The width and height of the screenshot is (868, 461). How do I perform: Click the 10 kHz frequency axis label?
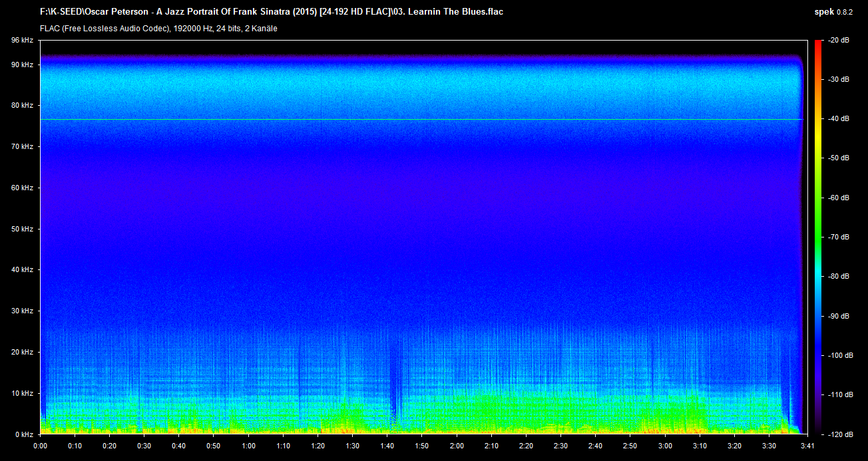pos(22,393)
